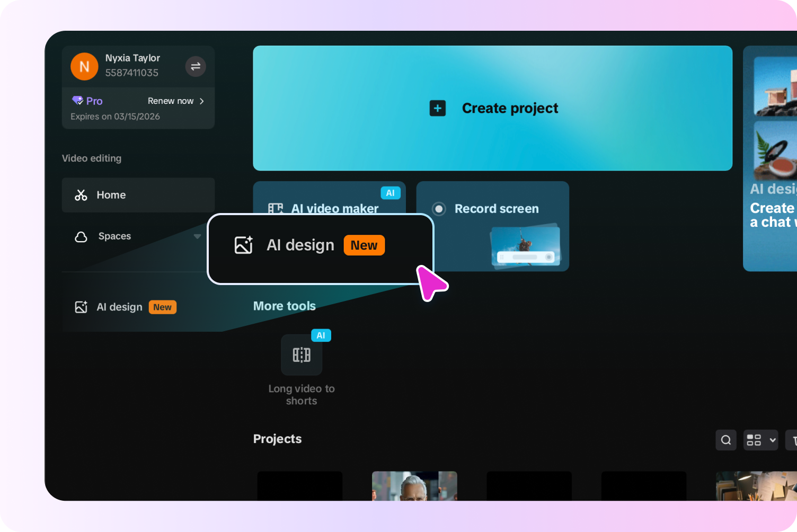Click the search icon above the projects list
797x532 pixels.
point(725,440)
